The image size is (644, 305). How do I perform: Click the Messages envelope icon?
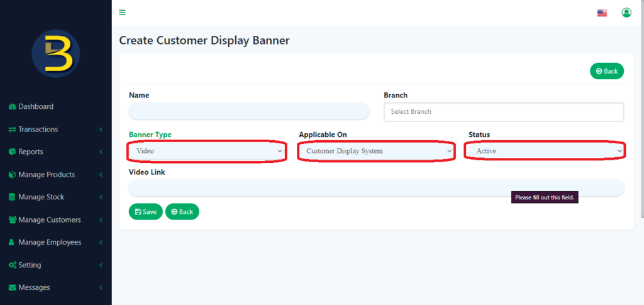(13, 288)
